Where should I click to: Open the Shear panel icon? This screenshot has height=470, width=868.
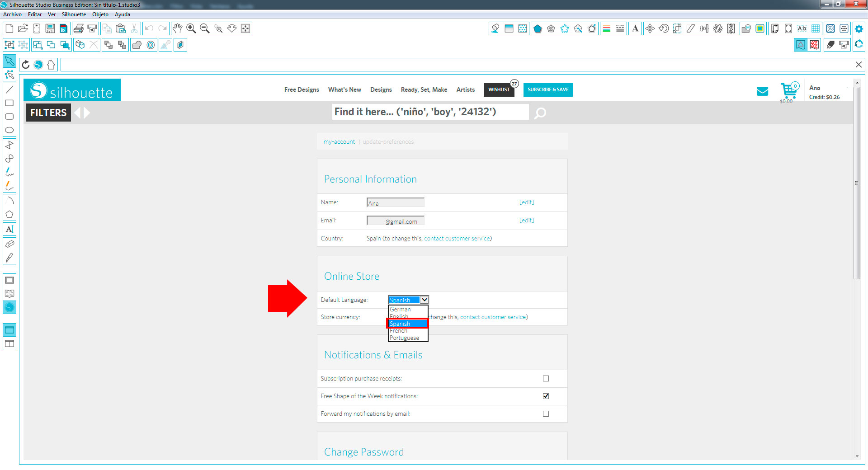pos(690,28)
